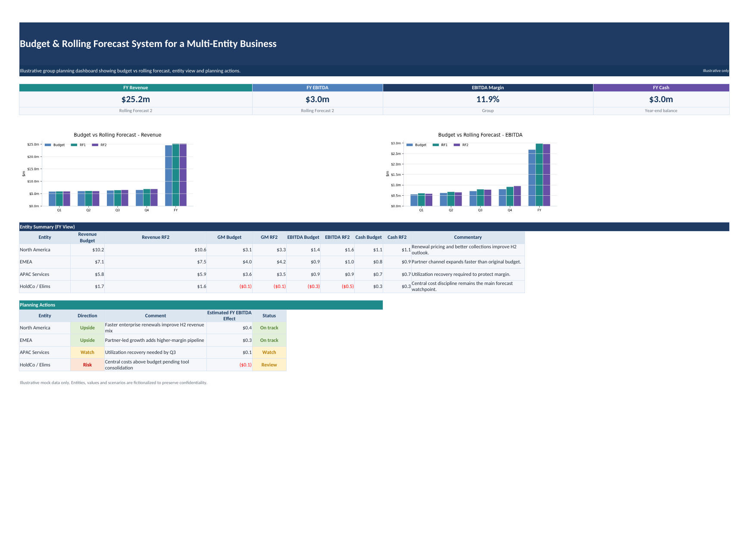
Task: Click the EBITDA Margin KPI header
Action: [x=488, y=88]
